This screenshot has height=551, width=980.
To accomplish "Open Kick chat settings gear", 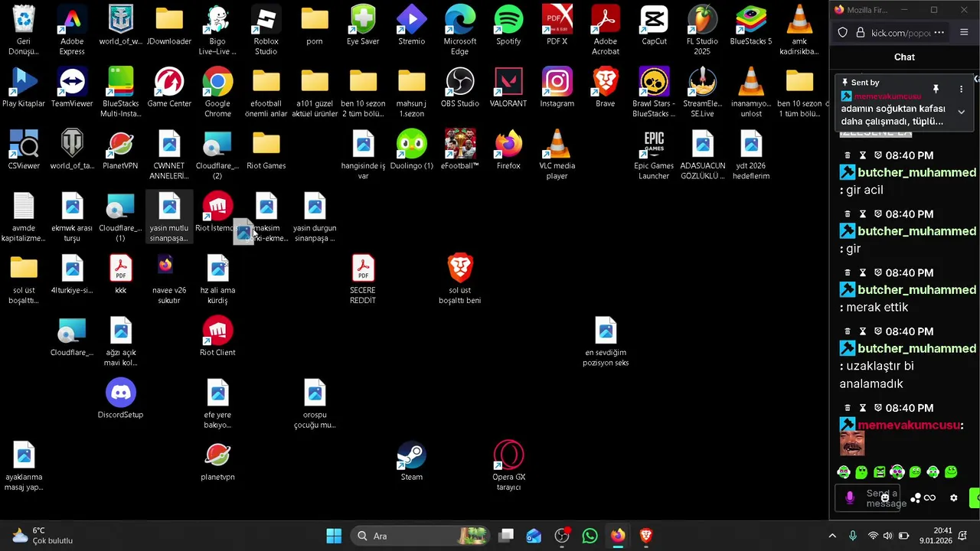I will click(953, 498).
